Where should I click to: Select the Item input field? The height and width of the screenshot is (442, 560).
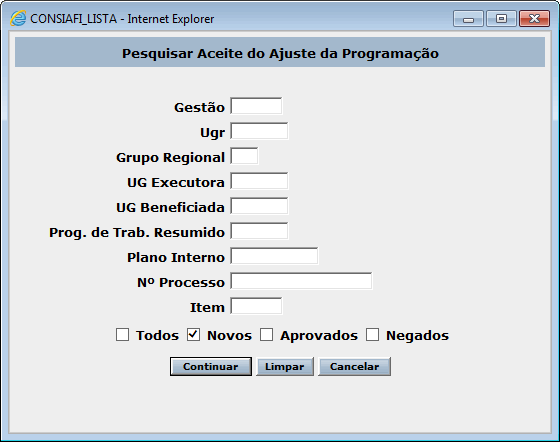(256, 306)
